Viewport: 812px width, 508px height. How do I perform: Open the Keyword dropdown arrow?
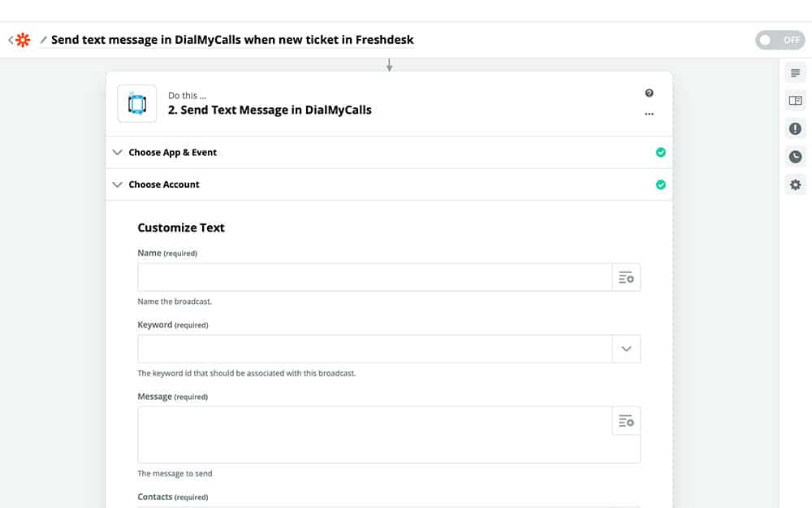(626, 349)
